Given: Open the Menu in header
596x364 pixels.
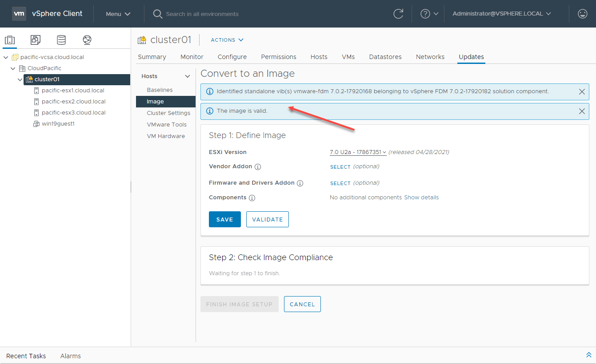Looking at the screenshot, I should pos(118,14).
